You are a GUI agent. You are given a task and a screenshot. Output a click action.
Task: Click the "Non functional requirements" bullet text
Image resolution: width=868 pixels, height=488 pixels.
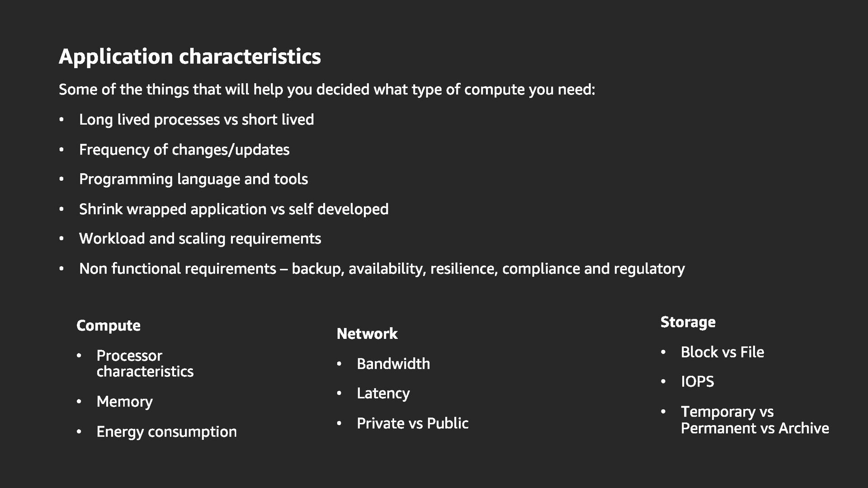pyautogui.click(x=382, y=269)
